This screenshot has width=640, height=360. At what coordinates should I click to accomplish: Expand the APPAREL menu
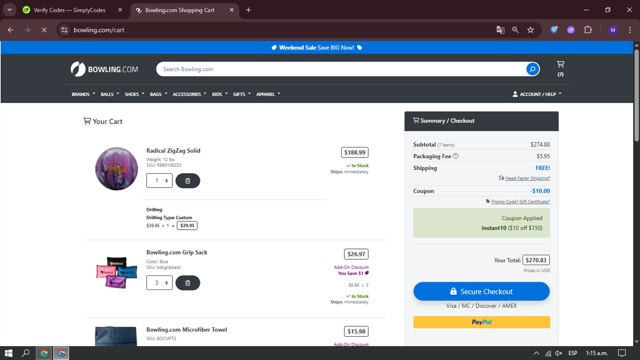pyautogui.click(x=268, y=94)
